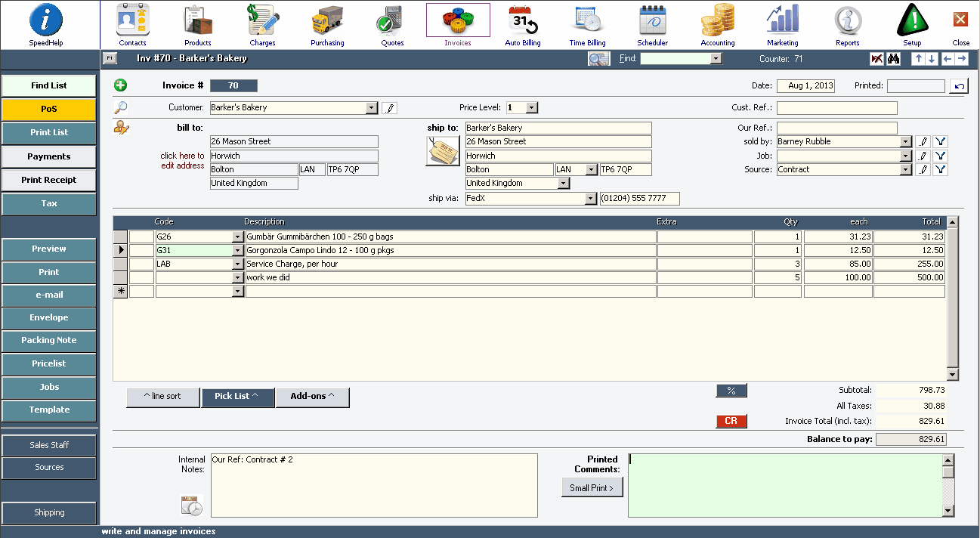Select row marker of Gorgonzola line
This screenshot has height=538, width=980.
(120, 250)
